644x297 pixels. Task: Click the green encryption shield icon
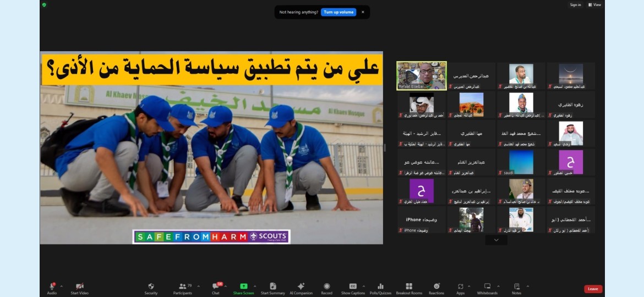44,5
